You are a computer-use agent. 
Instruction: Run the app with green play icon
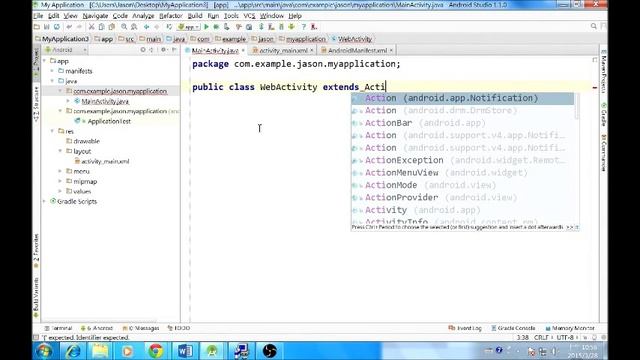coord(207,27)
